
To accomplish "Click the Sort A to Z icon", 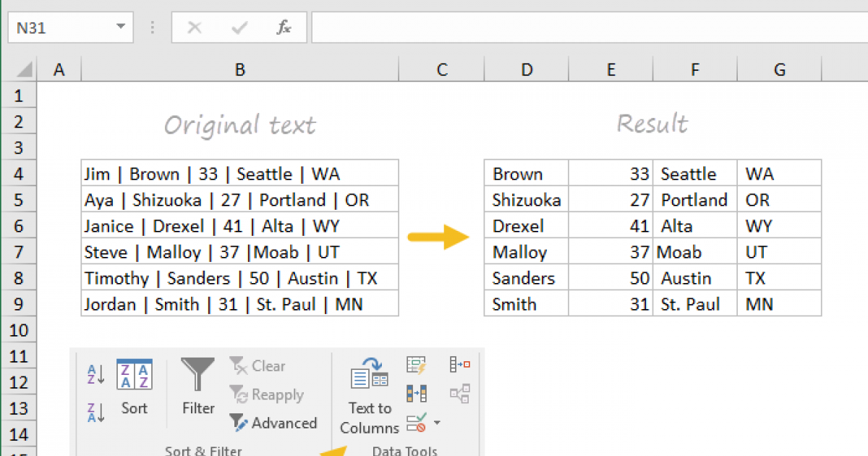I will pyautogui.click(x=95, y=373).
